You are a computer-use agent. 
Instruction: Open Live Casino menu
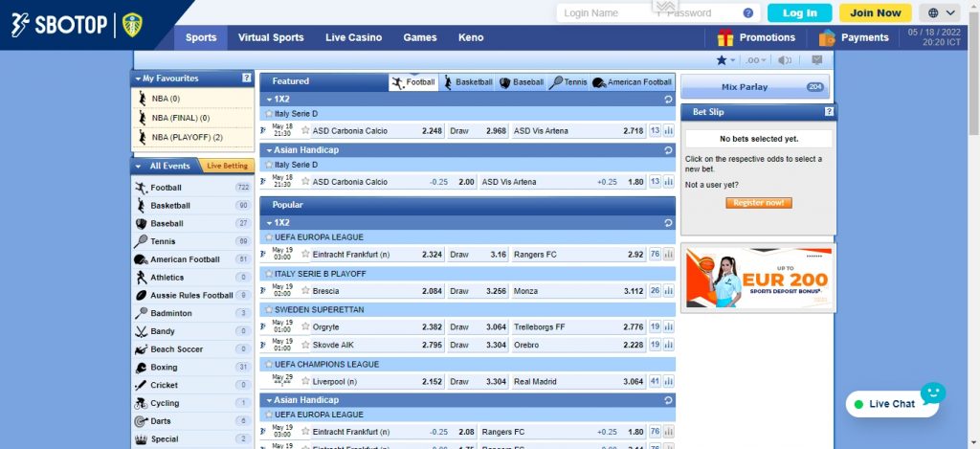354,37
